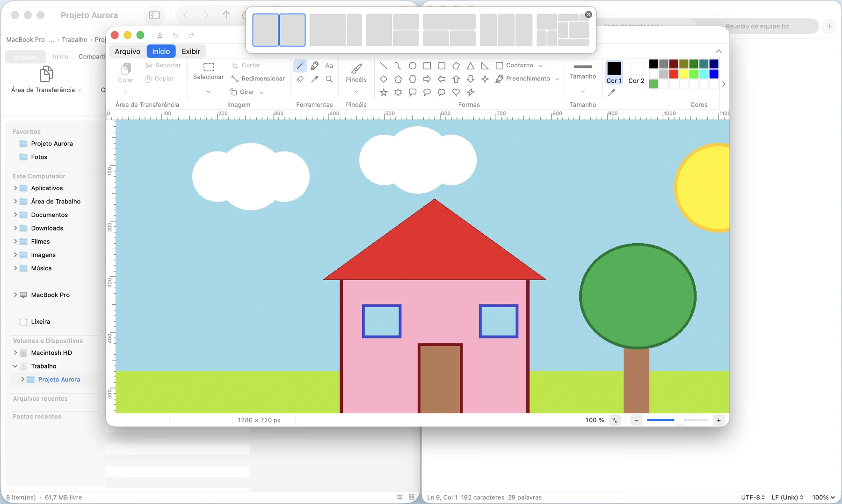842x504 pixels.
Task: Select the Eraser tool
Action: 300,79
